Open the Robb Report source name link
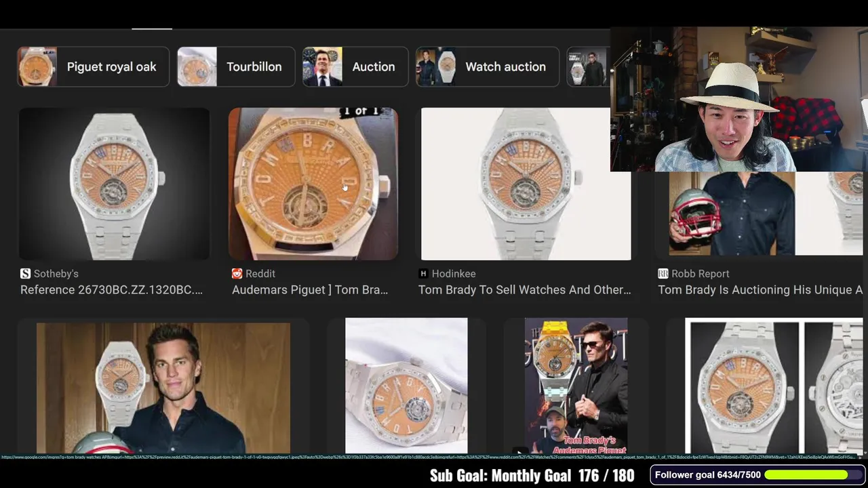 pos(701,274)
